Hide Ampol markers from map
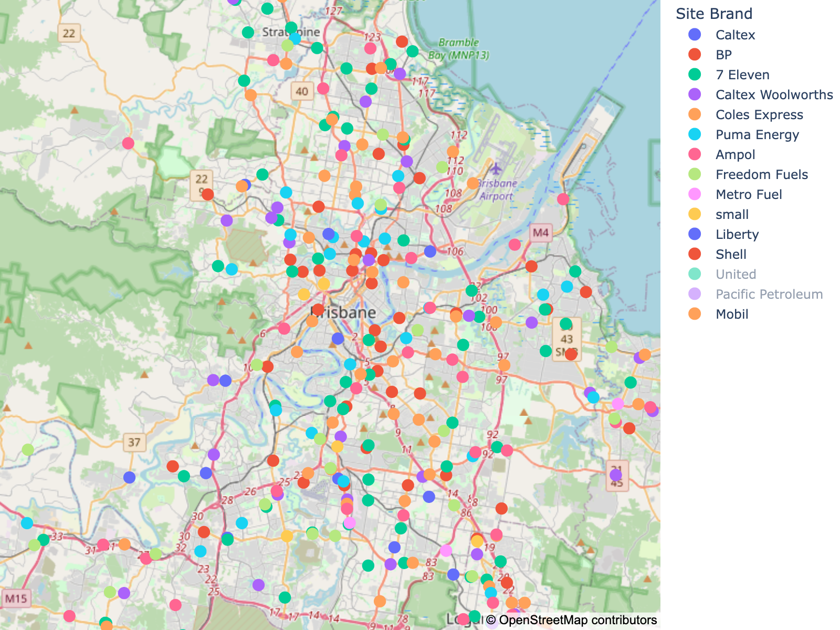The width and height of the screenshot is (840, 630). point(735,155)
